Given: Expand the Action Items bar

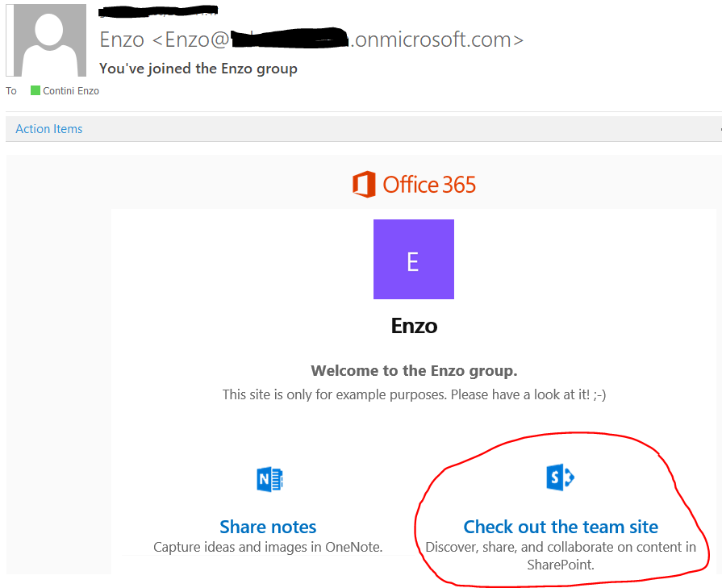Looking at the screenshot, I should click(x=49, y=129).
